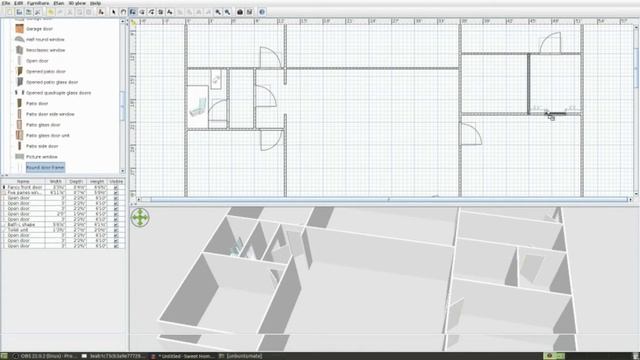
Task: Open the system start menu icon
Action: click(x=4, y=356)
